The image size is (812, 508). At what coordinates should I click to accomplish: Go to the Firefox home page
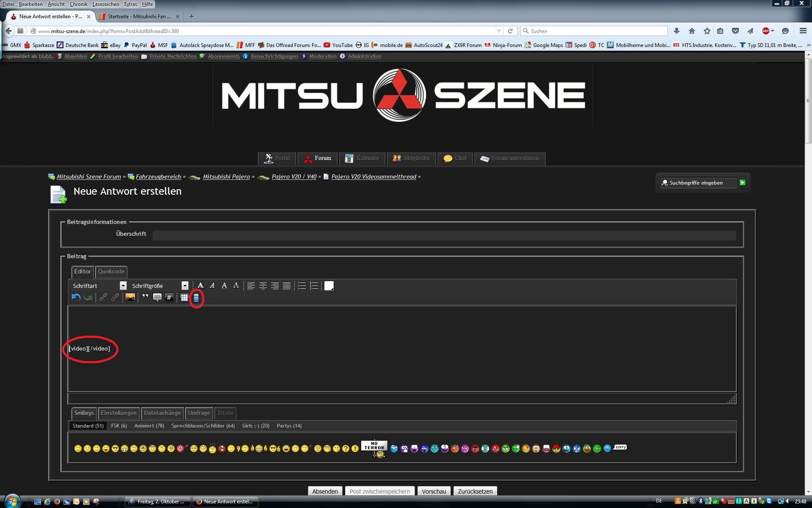[x=692, y=31]
